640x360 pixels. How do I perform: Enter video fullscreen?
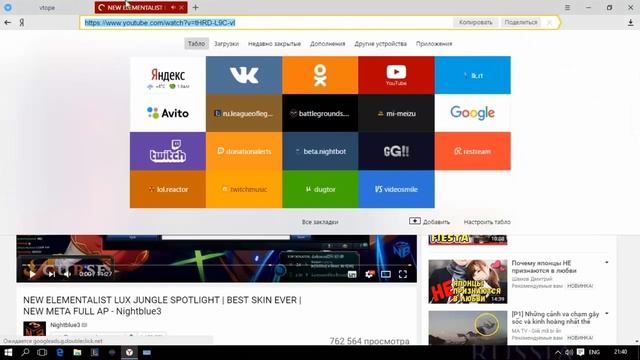[403, 274]
